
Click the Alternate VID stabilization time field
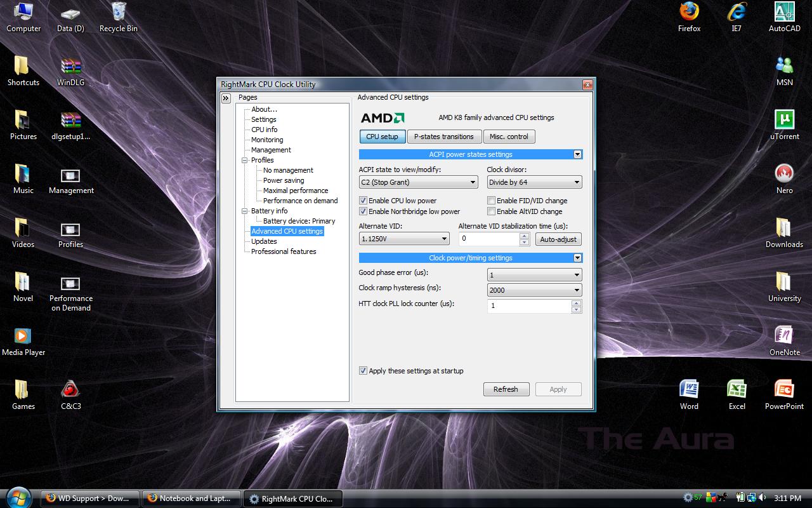[489, 239]
